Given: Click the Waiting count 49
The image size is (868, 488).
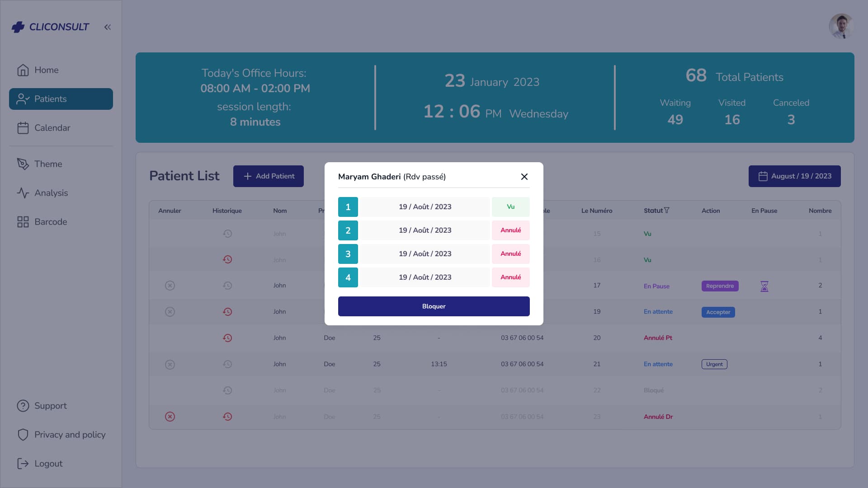Looking at the screenshot, I should click(x=675, y=120).
